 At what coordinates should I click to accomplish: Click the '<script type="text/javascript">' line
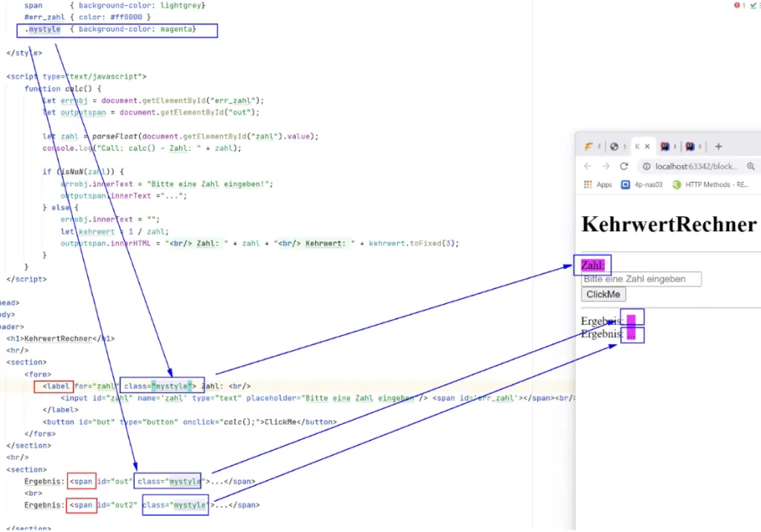pyautogui.click(x=77, y=77)
